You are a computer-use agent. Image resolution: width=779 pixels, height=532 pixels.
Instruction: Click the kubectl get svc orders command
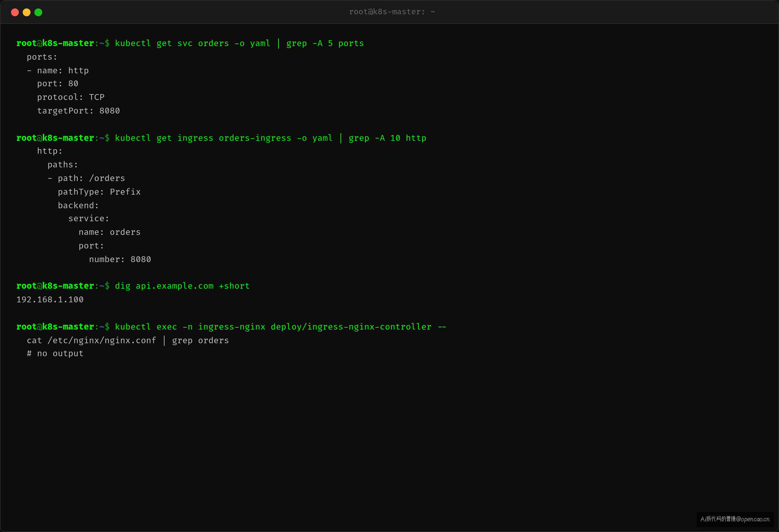pyautogui.click(x=239, y=43)
